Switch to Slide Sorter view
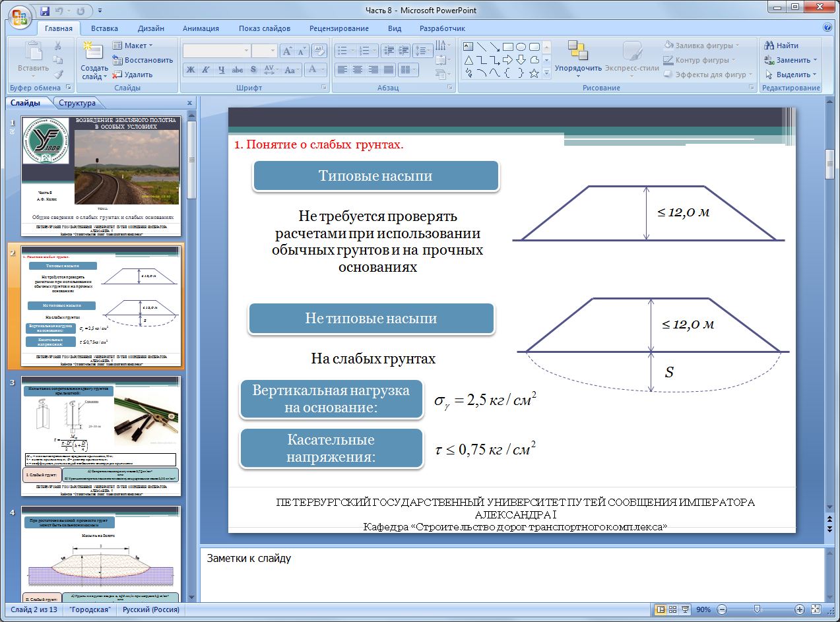 click(674, 609)
